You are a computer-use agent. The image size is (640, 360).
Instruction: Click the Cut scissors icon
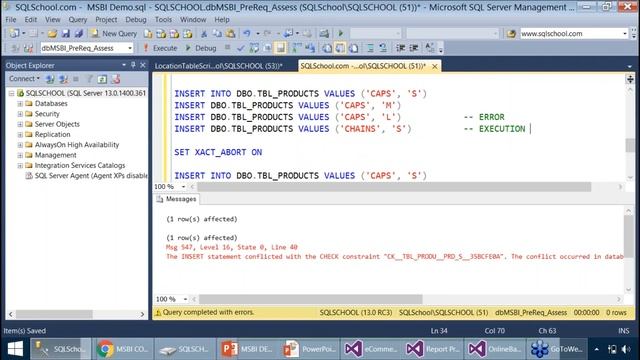tap(204, 33)
